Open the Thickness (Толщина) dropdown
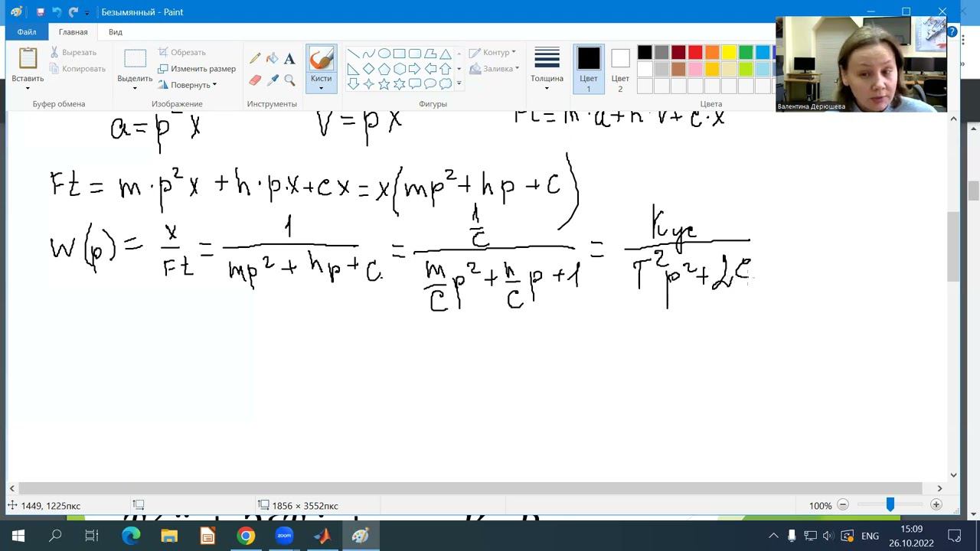 coord(547,69)
